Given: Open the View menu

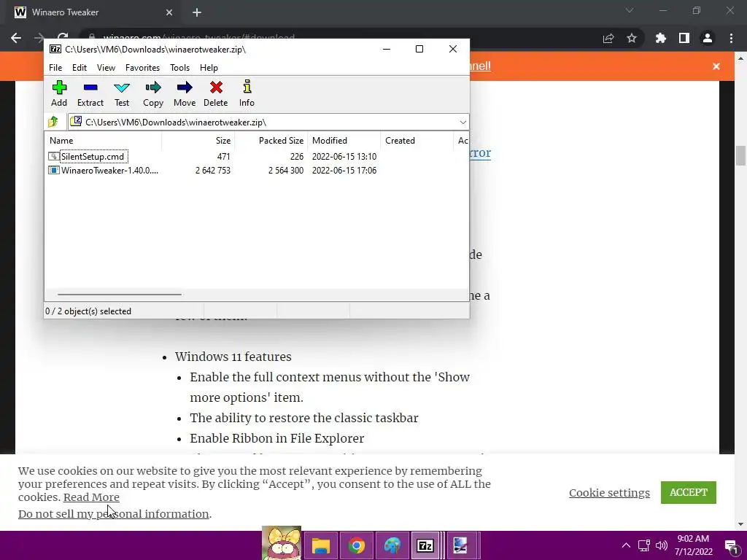Looking at the screenshot, I should tap(106, 68).
